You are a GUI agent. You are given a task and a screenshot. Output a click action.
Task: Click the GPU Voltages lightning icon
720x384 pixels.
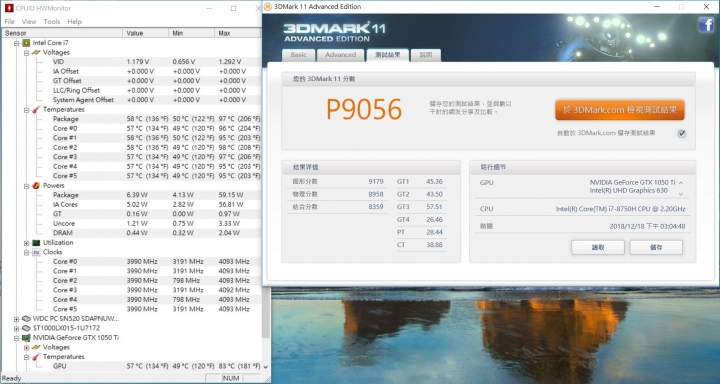click(36, 347)
